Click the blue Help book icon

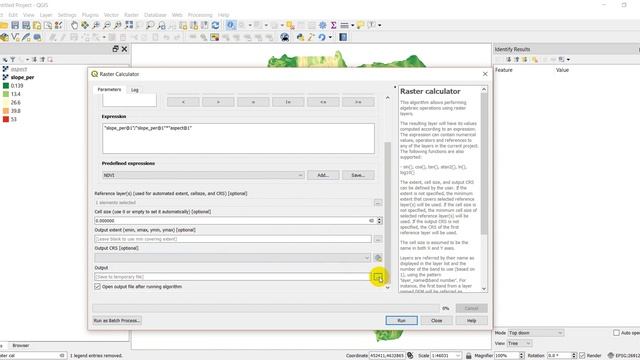[x=343, y=38]
